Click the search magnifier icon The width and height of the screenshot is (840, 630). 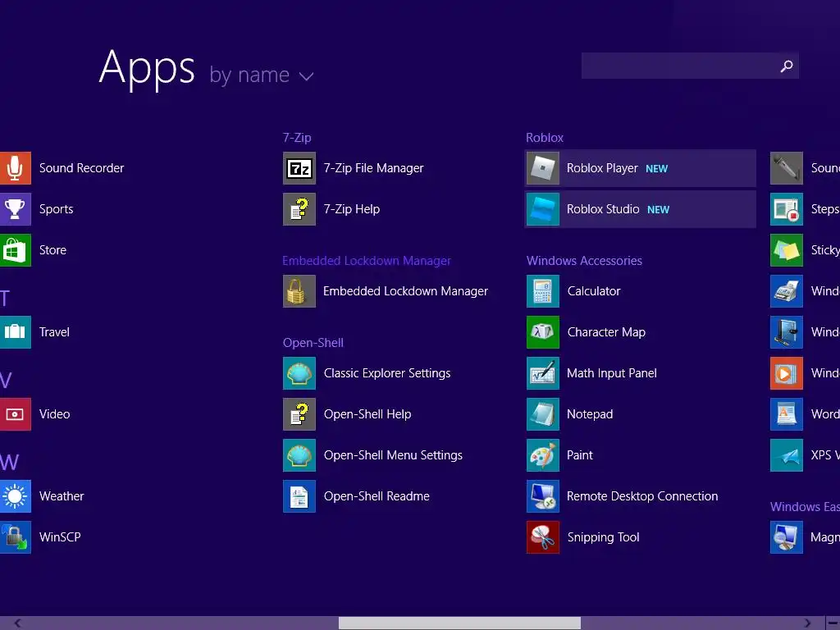pos(787,66)
